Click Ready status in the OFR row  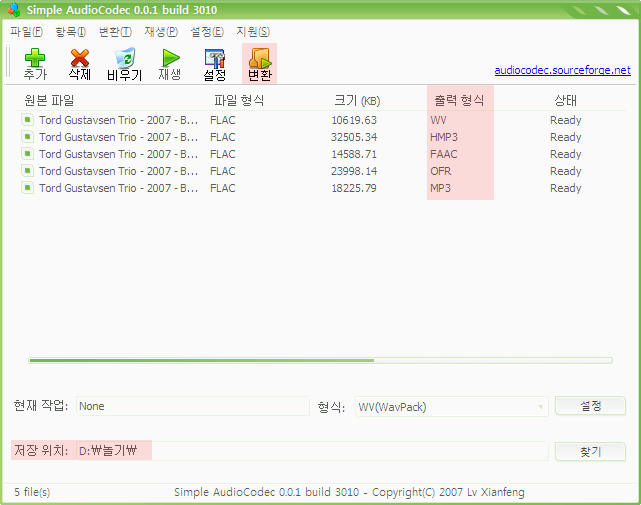(x=566, y=171)
